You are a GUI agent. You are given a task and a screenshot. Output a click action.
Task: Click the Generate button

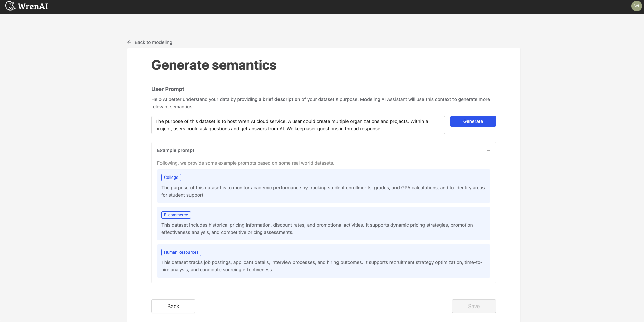[x=473, y=121]
